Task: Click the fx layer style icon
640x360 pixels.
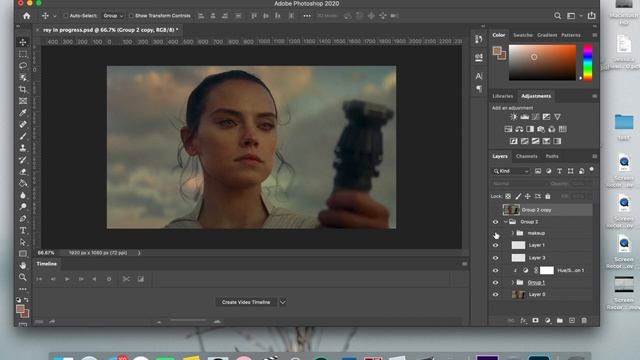Action: pyautogui.click(x=523, y=321)
